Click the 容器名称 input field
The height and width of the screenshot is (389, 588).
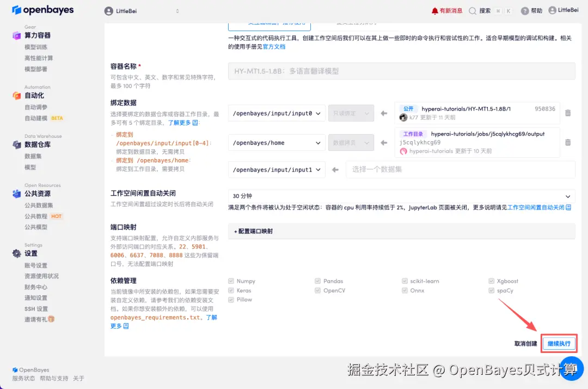(x=402, y=71)
